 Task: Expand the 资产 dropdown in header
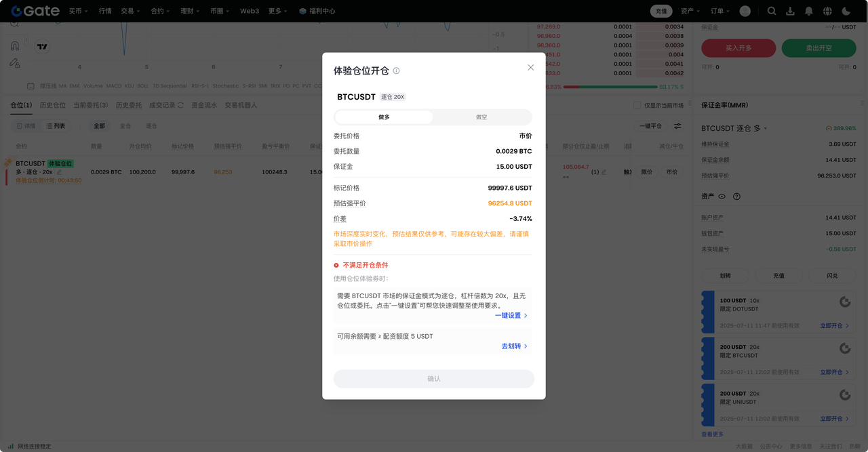(x=690, y=11)
